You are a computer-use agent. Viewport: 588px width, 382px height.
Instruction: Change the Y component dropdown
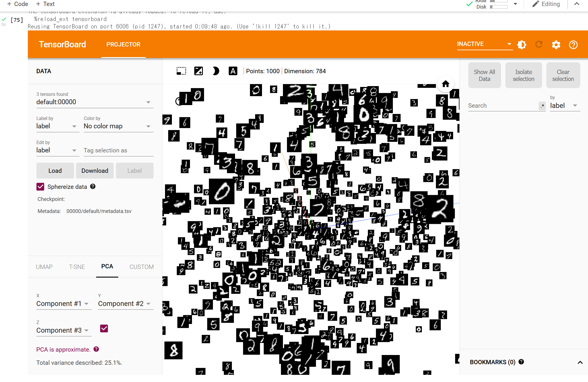(x=125, y=304)
